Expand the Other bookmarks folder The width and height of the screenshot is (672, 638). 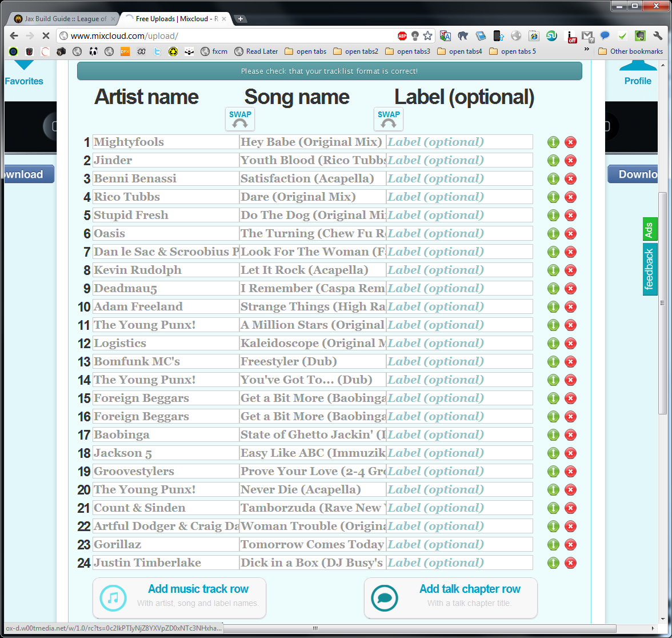click(x=631, y=51)
